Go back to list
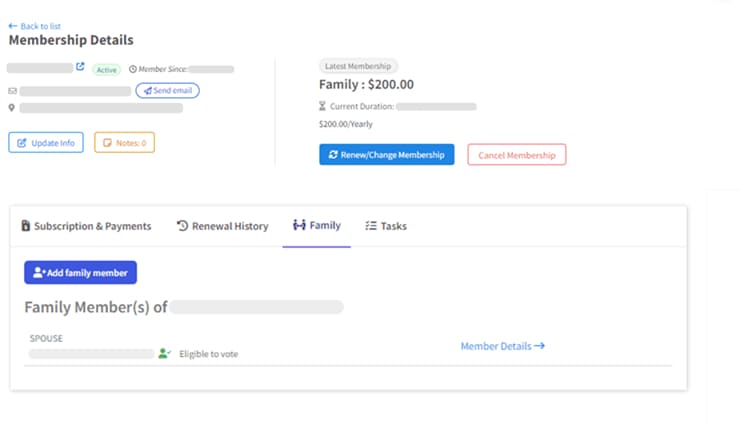The height and width of the screenshot is (426, 740). point(33,26)
